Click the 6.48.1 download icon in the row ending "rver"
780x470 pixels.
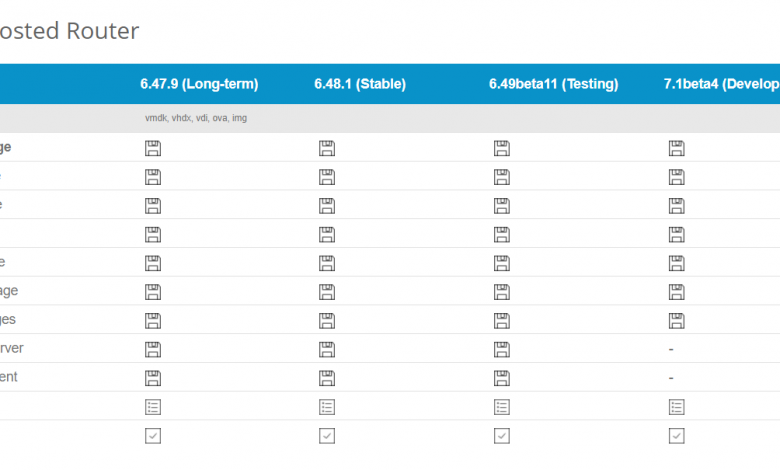327,349
